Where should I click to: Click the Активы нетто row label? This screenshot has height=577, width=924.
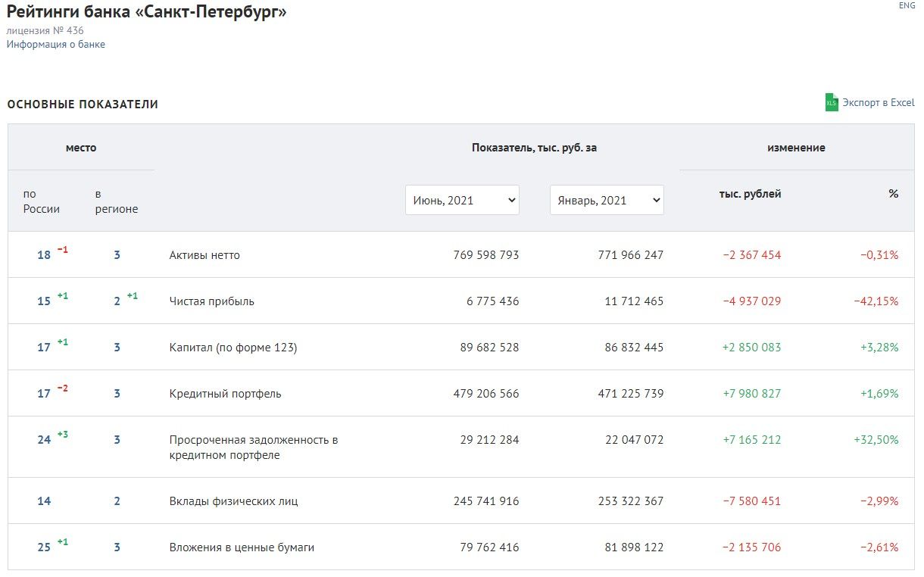(x=204, y=255)
